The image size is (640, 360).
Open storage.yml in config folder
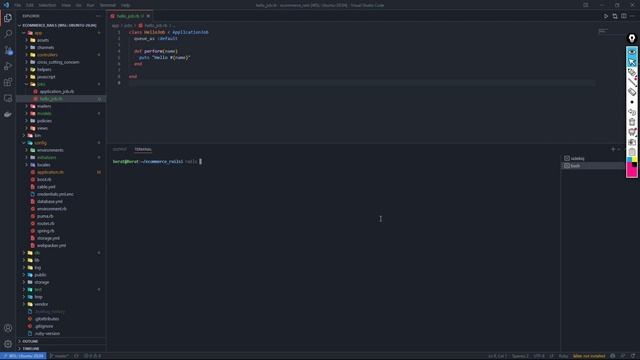point(48,238)
